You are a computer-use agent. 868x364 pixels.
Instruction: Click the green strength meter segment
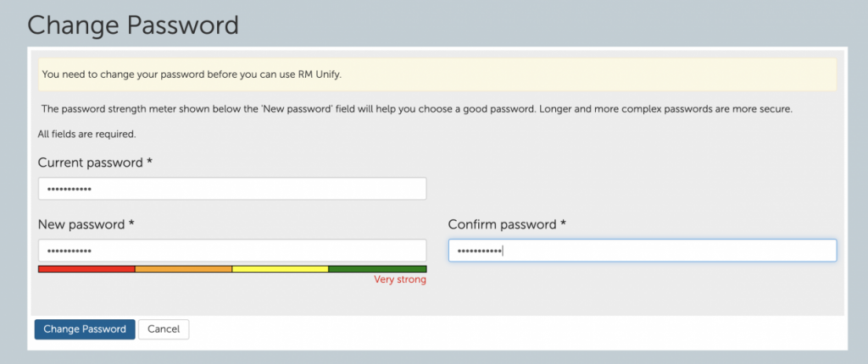click(377, 269)
